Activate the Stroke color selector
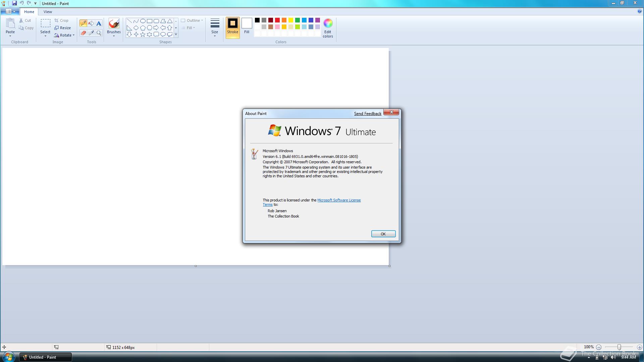 [x=232, y=28]
